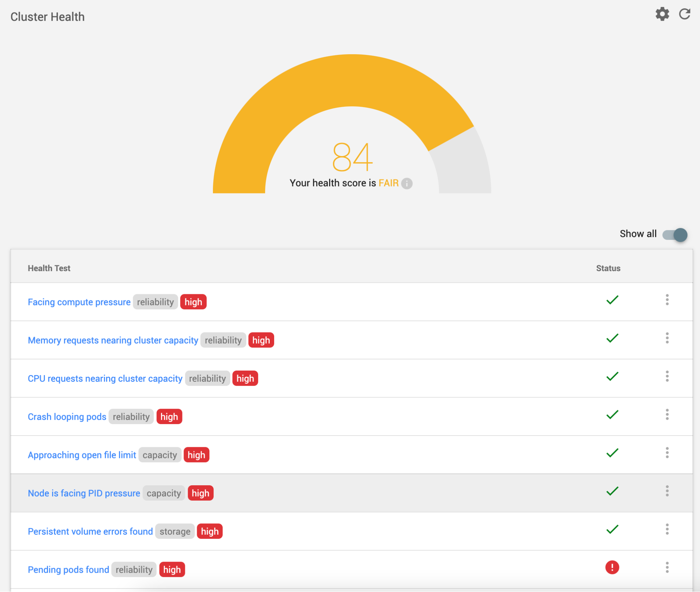
Task: Click the high severity tag on Crash looping pods
Action: [169, 417]
